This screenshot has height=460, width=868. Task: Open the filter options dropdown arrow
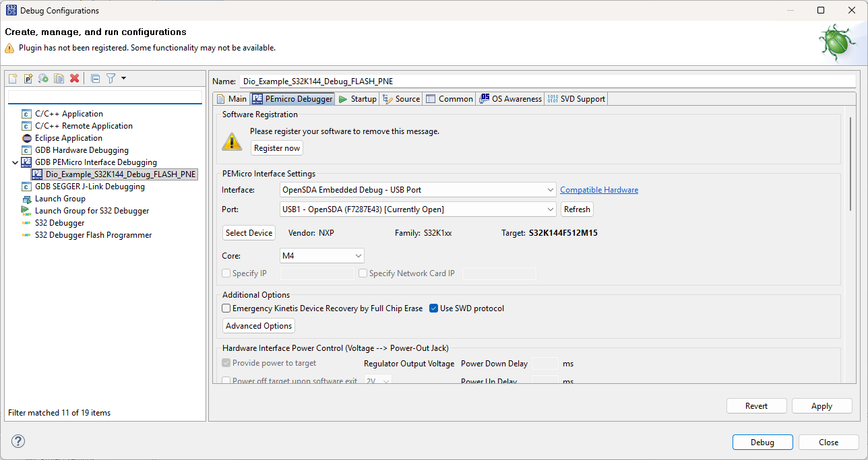(123, 78)
